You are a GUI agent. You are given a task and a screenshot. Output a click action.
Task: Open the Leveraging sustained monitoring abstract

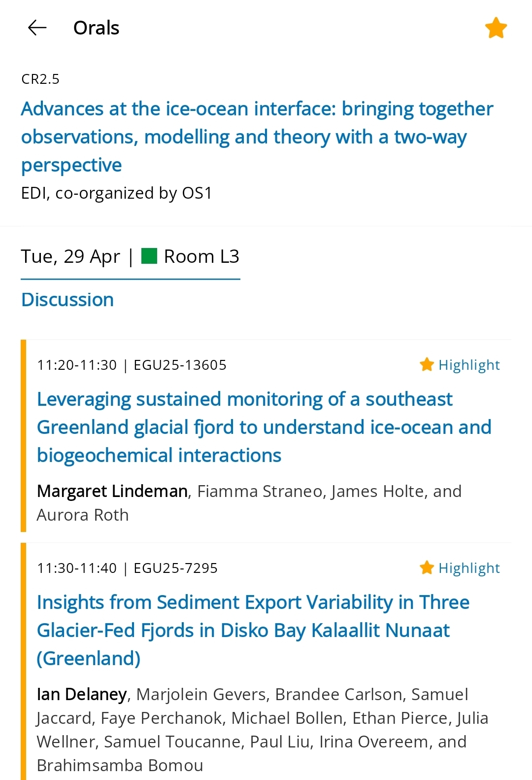click(x=264, y=427)
